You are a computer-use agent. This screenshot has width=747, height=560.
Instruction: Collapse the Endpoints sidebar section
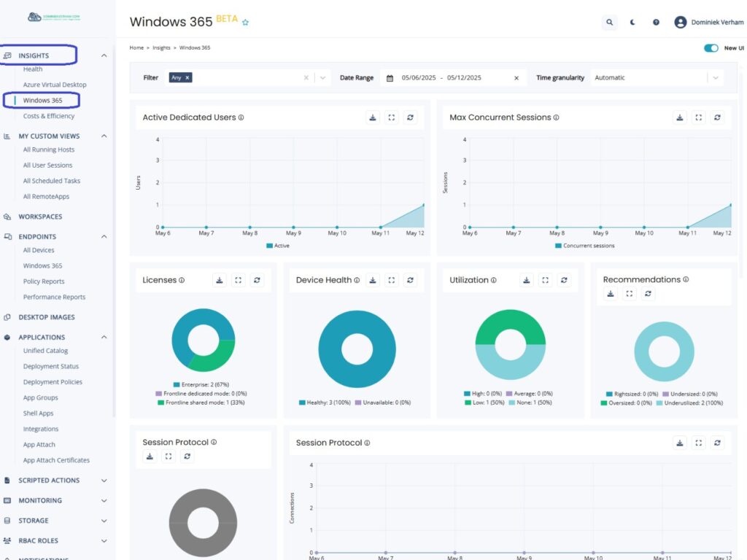[x=104, y=237]
